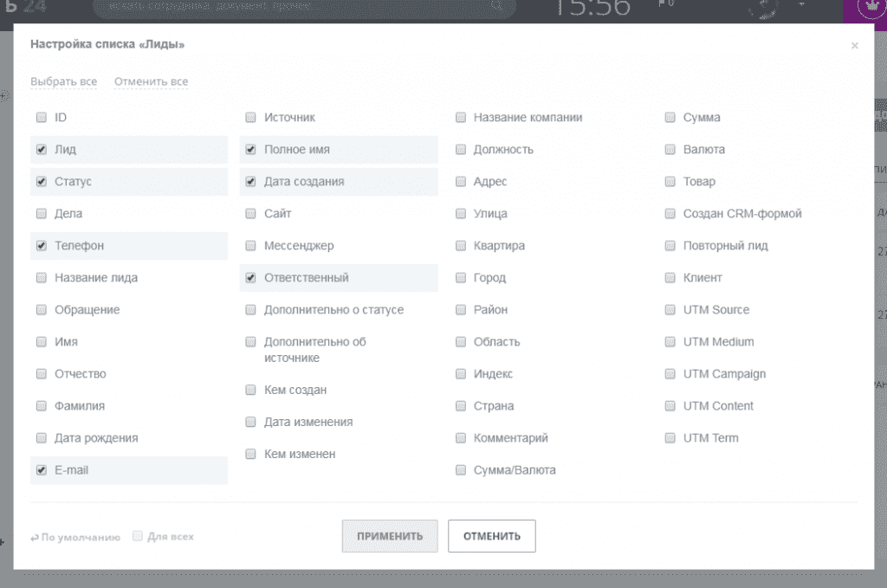Click "Отменить все" link
The width and height of the screenshot is (887, 588).
(x=151, y=81)
